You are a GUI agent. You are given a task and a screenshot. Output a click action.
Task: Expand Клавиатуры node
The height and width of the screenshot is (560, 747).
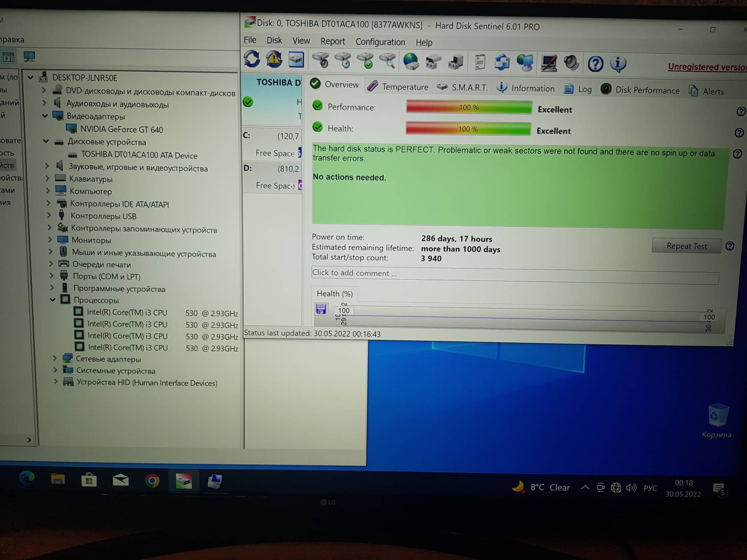point(47,178)
